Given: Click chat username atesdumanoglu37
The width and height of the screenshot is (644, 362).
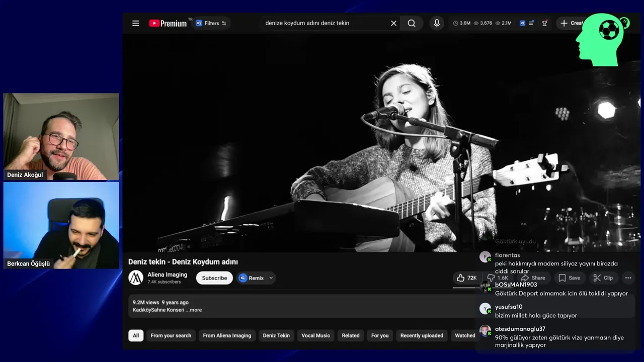Looking at the screenshot, I should tap(520, 329).
